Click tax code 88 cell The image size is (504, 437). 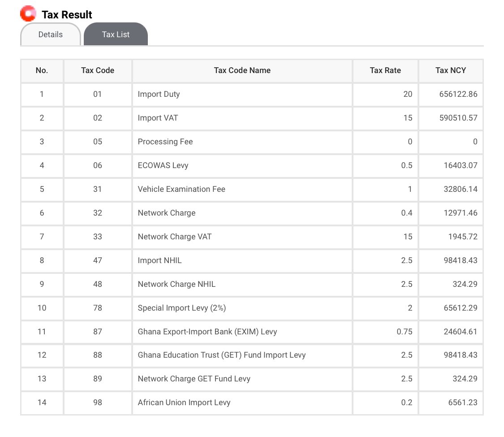pos(98,355)
